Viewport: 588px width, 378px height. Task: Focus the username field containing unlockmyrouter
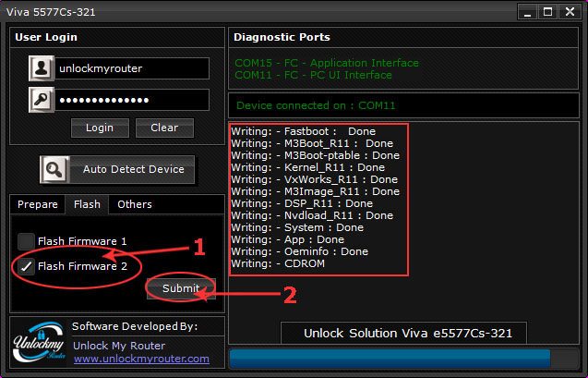[x=132, y=68]
